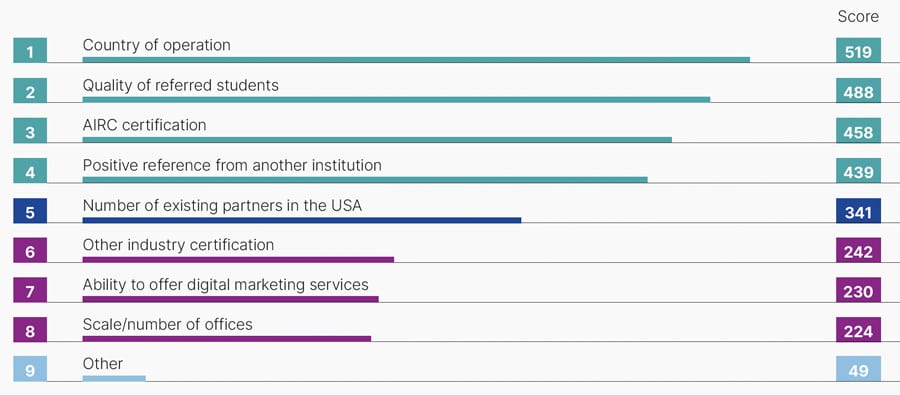
Task: Click Positive reference from another institution
Action: (x=232, y=165)
